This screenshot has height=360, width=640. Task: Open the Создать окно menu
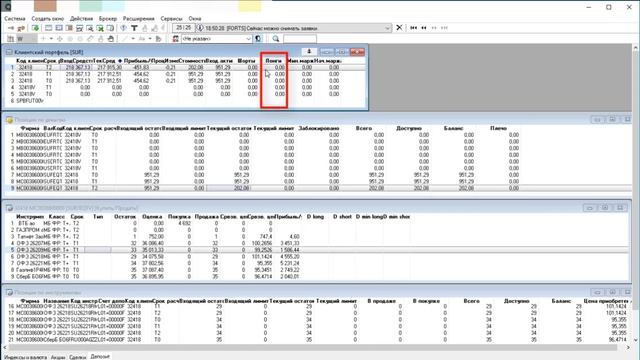47,18
